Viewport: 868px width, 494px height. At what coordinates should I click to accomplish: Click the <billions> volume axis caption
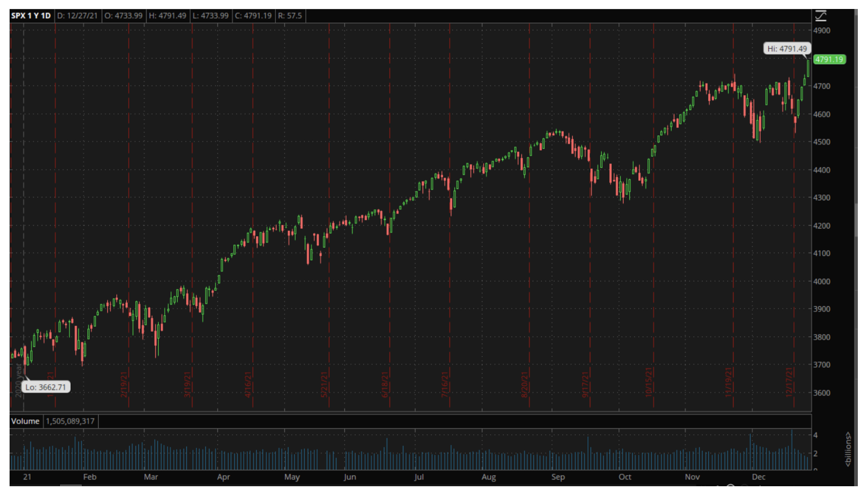848,449
